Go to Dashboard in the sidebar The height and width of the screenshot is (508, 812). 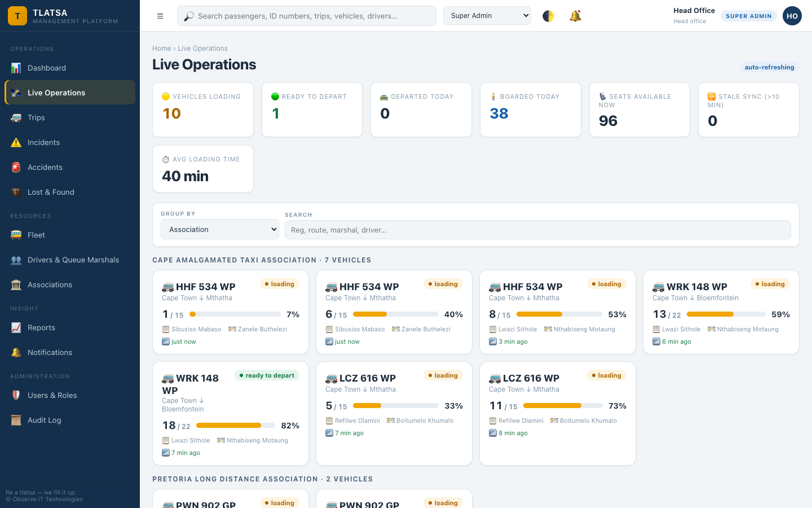click(x=70, y=68)
